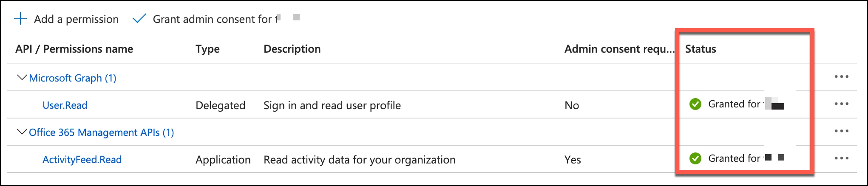The height and width of the screenshot is (186, 868).
Task: Click green granted status icon for ActivityFeed.Read
Action: (x=695, y=158)
